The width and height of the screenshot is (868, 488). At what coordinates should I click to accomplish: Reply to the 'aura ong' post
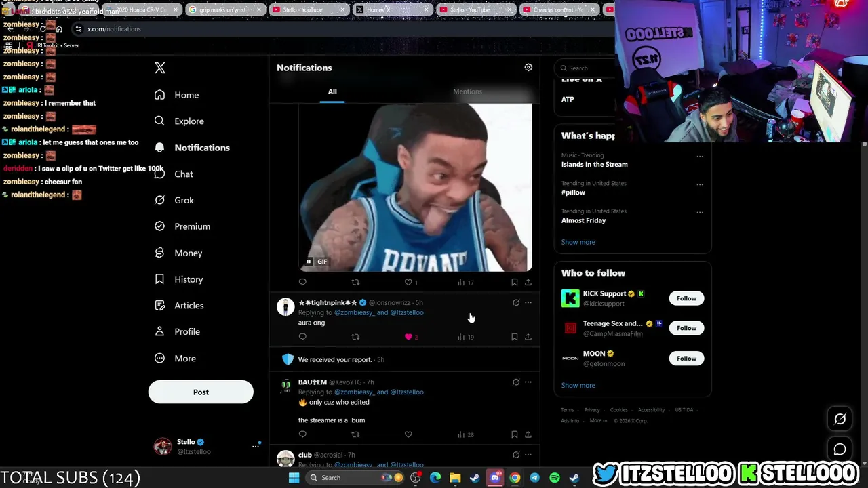click(302, 337)
